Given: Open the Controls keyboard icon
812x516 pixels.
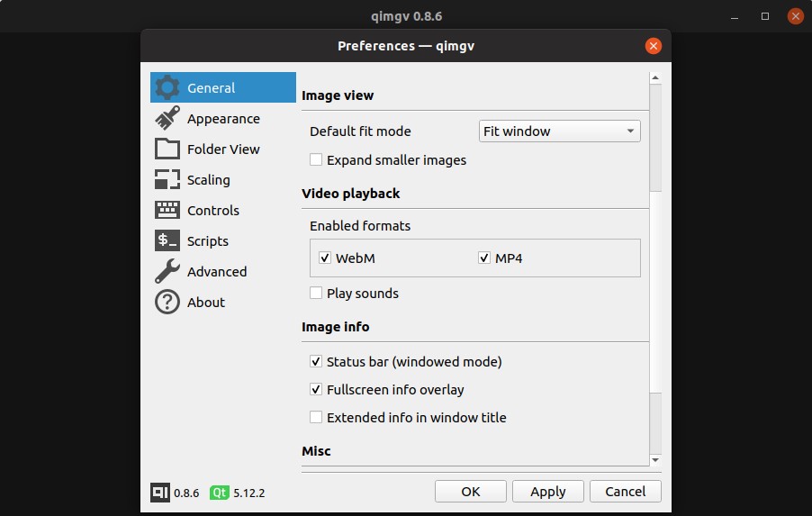Looking at the screenshot, I should click(167, 210).
